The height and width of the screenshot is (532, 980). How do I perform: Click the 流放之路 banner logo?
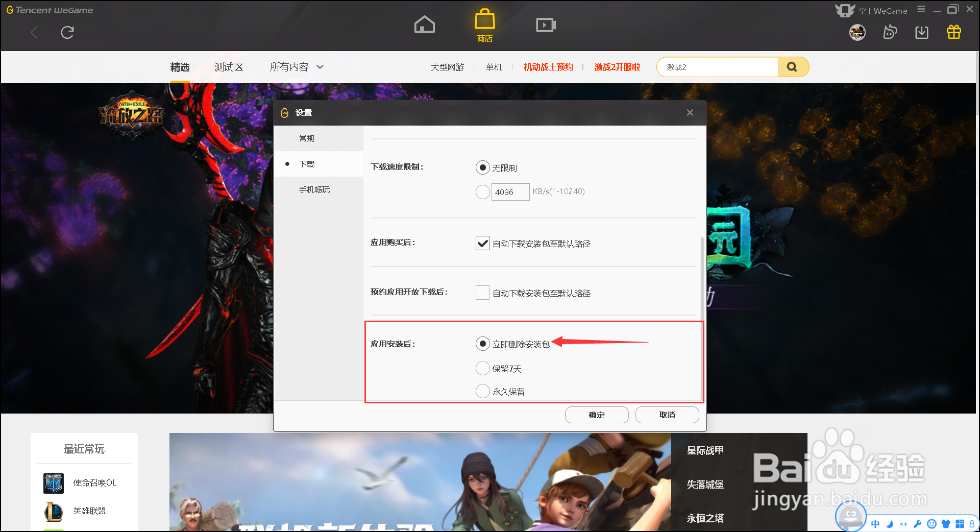coord(132,117)
